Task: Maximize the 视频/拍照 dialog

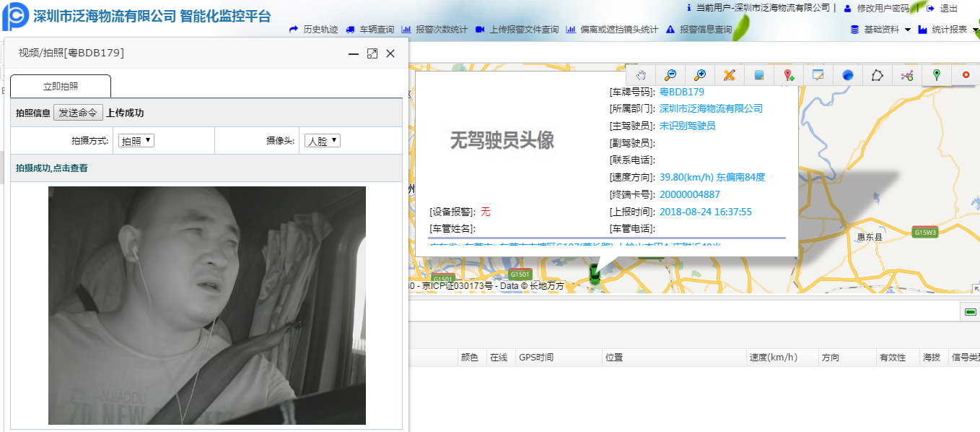Action: 372,53
